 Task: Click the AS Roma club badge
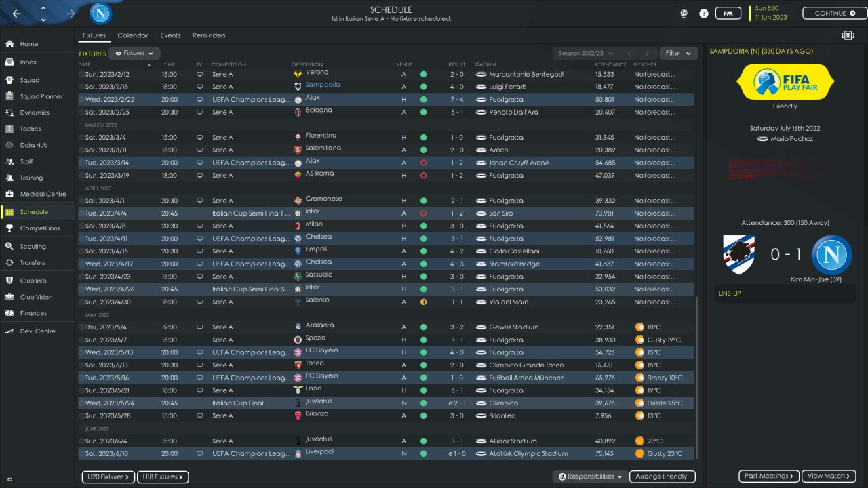[x=298, y=176]
